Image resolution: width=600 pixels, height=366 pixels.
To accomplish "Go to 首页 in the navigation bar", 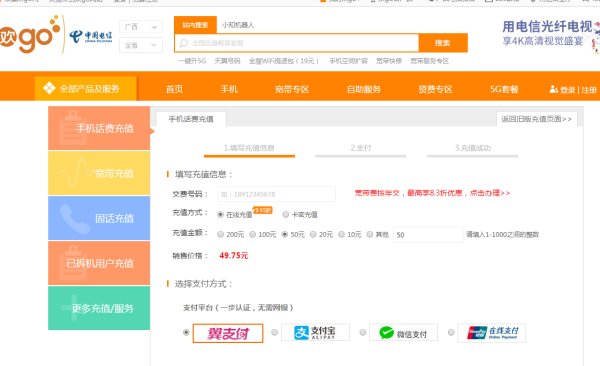I will [x=174, y=89].
